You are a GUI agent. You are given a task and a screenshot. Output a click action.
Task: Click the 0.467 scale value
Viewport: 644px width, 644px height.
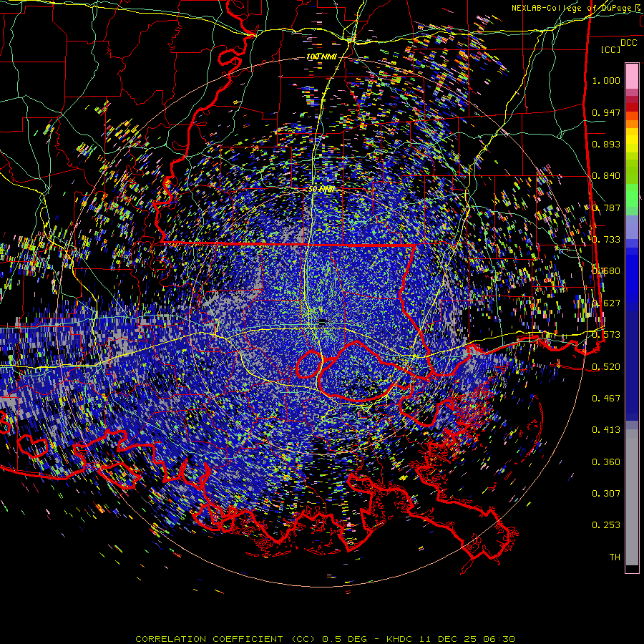[x=606, y=399]
